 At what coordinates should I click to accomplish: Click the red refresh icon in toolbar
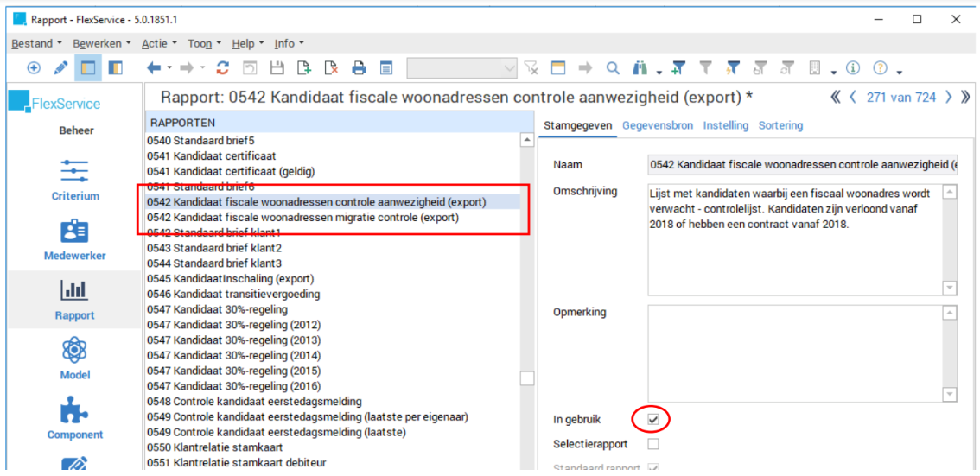[x=223, y=68]
